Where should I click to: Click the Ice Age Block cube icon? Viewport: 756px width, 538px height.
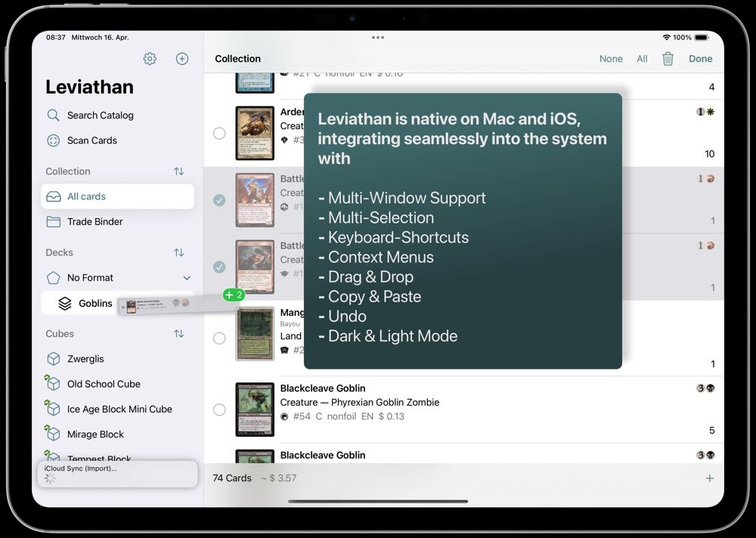tap(52, 408)
